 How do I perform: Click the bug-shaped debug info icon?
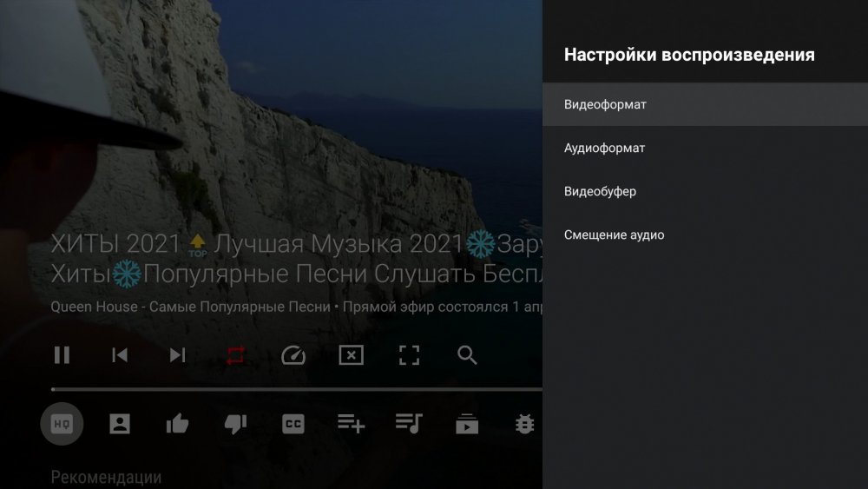pos(524,424)
